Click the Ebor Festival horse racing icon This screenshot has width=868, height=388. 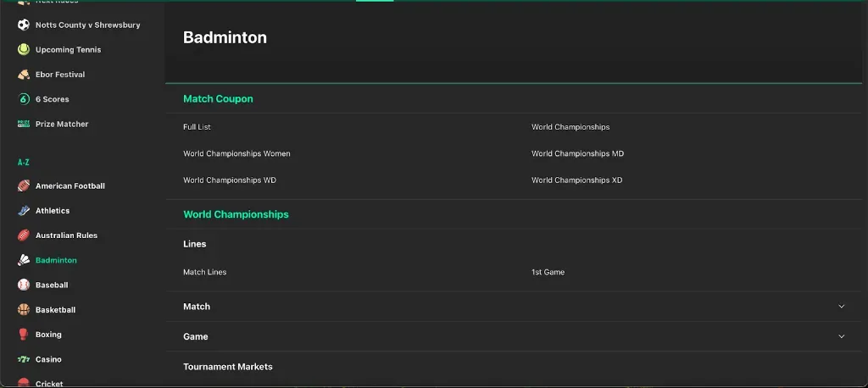click(x=24, y=75)
